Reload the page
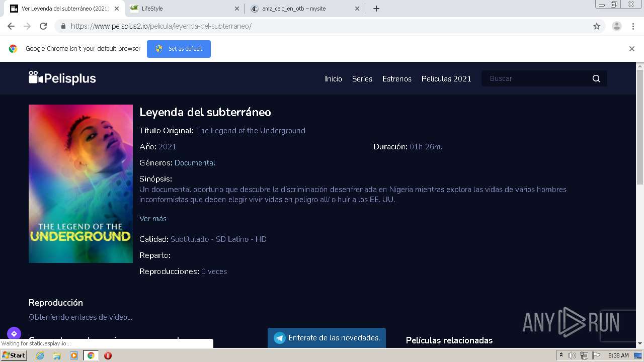The width and height of the screenshot is (644, 362). click(43, 26)
